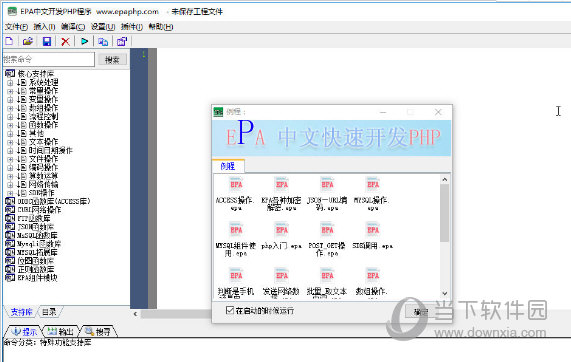Image resolution: width=571 pixels, height=362 pixels.
Task: Click the green Run arrow toolbar icon
Action: (x=84, y=41)
